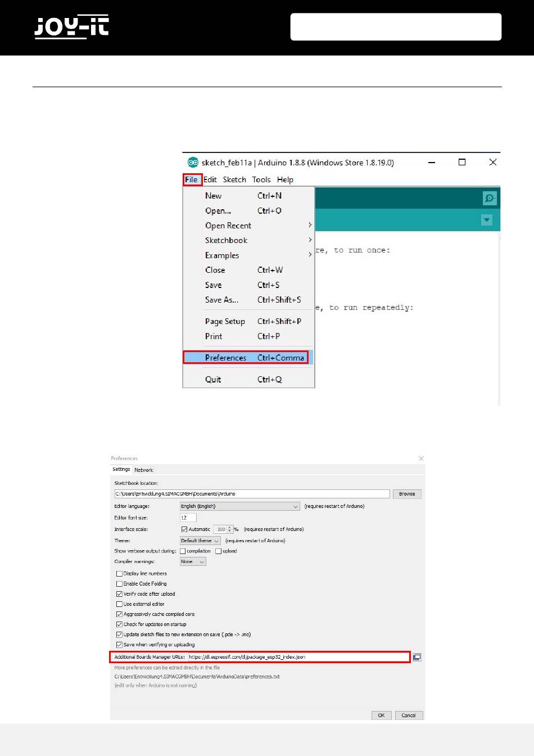Open the tab dropdown arrow in Arduino editor
Image resolution: width=534 pixels, height=756 pixels.
487,220
